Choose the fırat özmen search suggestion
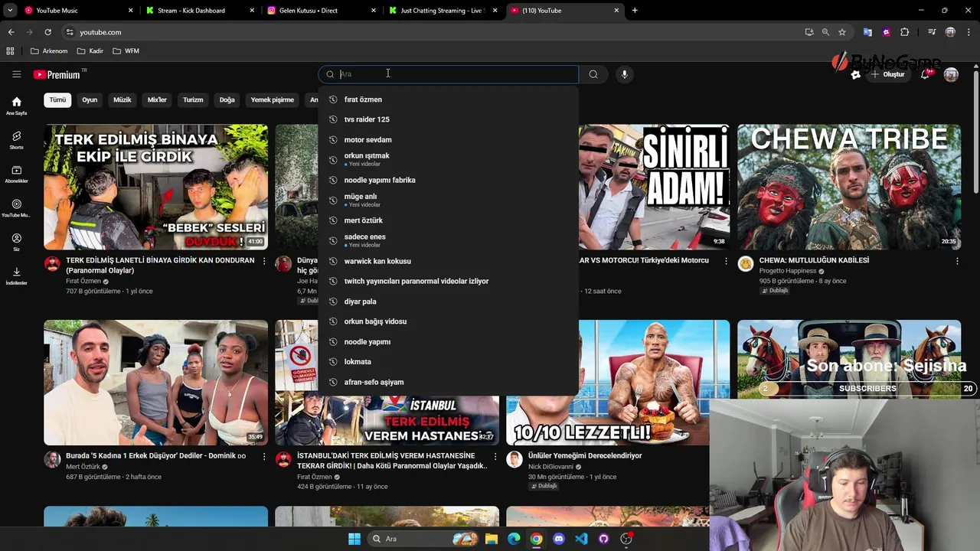980x551 pixels. coord(448,99)
